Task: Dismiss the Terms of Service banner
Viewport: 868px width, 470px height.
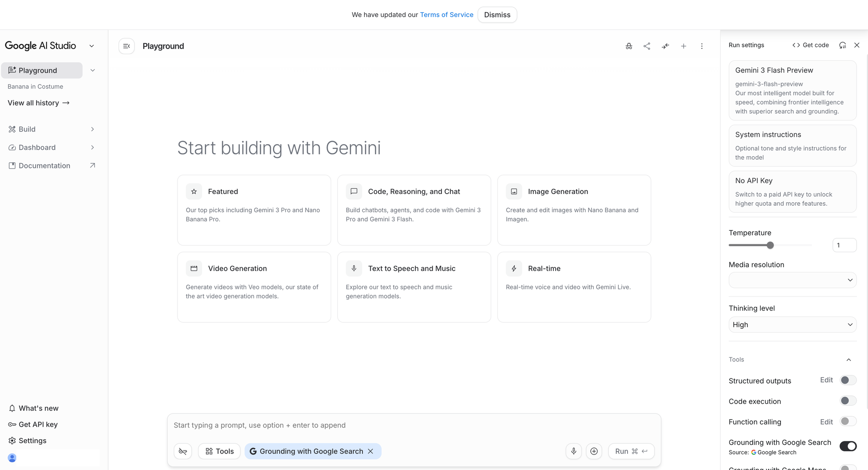Action: (497, 15)
